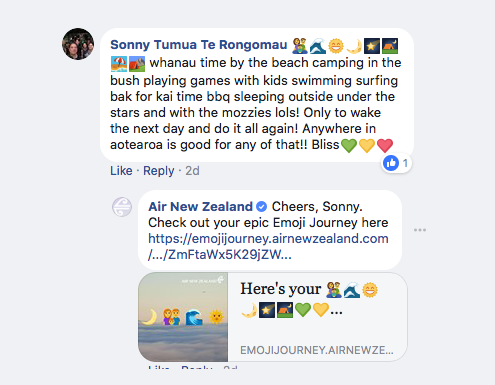Click the blue thumbs-up reaction icon
The width and height of the screenshot is (495, 385).
[391, 163]
